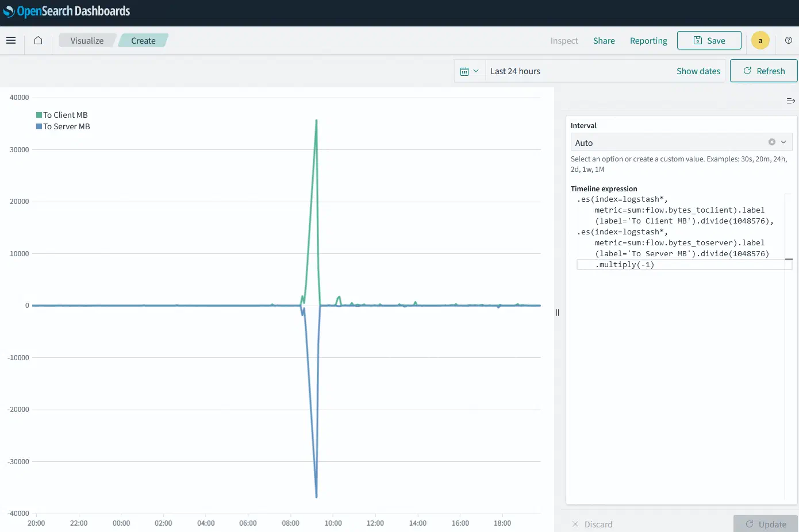
Task: Click the 10:00 x-axis label
Action: pyautogui.click(x=333, y=523)
